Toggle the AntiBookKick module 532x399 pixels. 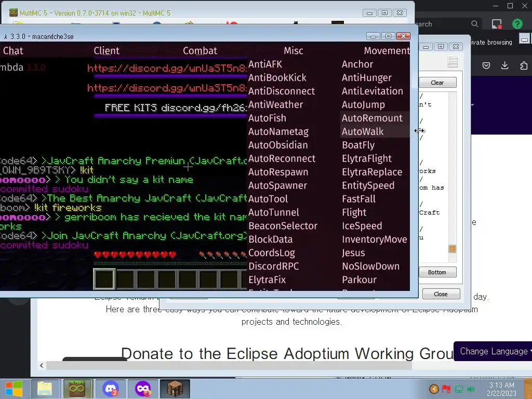point(277,78)
